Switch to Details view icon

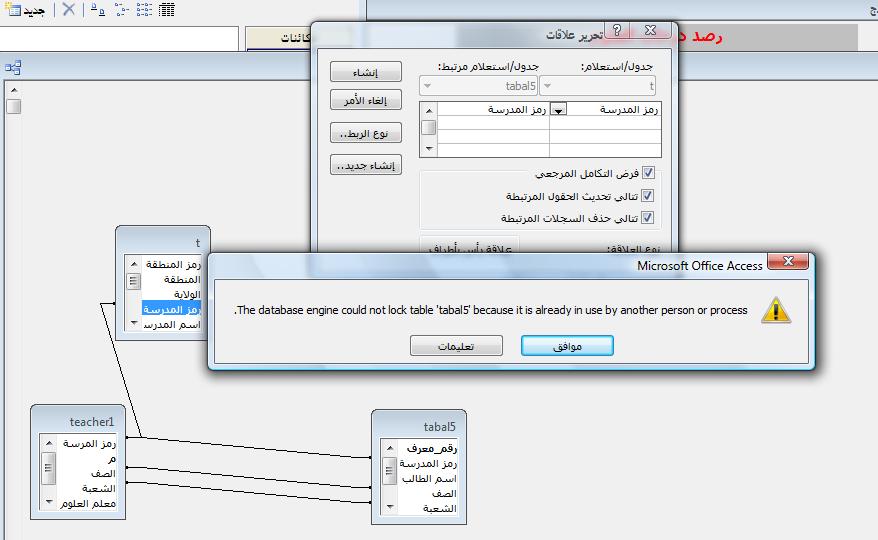pyautogui.click(x=166, y=9)
